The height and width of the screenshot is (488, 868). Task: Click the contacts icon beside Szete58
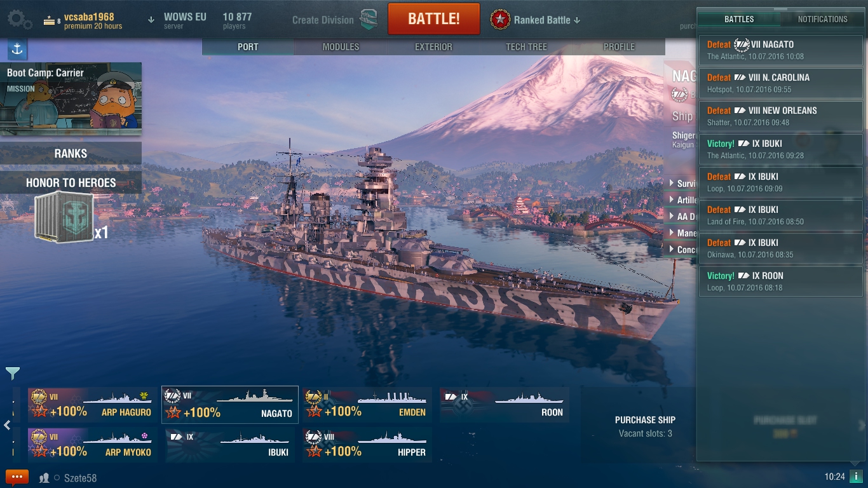tap(44, 478)
